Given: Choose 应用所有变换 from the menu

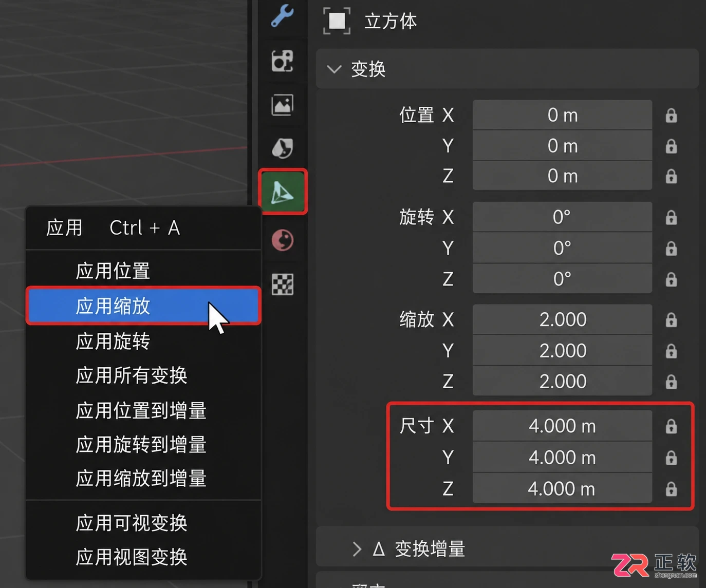Looking at the screenshot, I should (x=144, y=375).
